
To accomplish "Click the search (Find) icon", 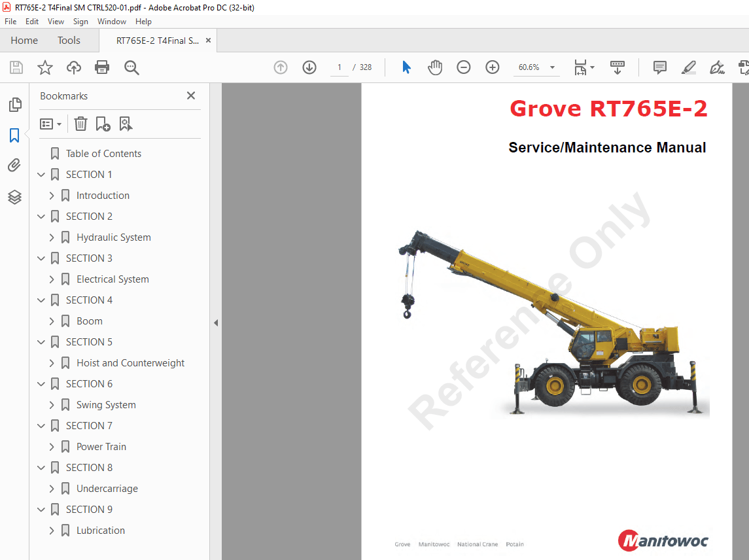I will 131,67.
